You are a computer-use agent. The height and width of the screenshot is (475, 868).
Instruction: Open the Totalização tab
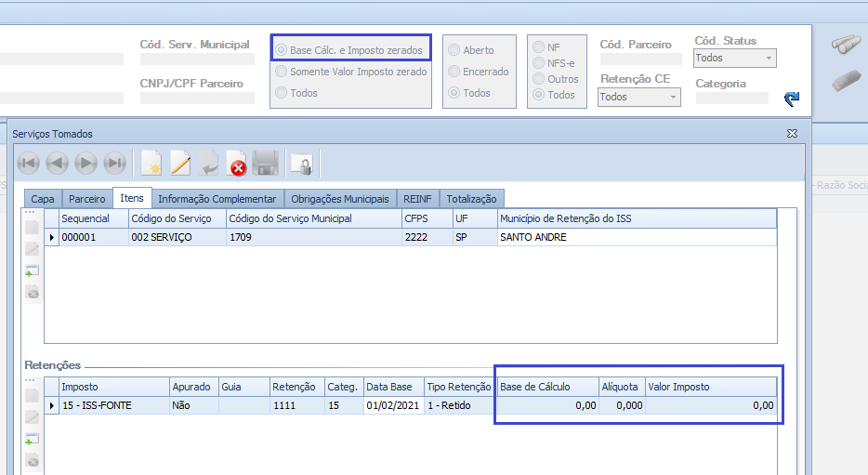click(472, 199)
